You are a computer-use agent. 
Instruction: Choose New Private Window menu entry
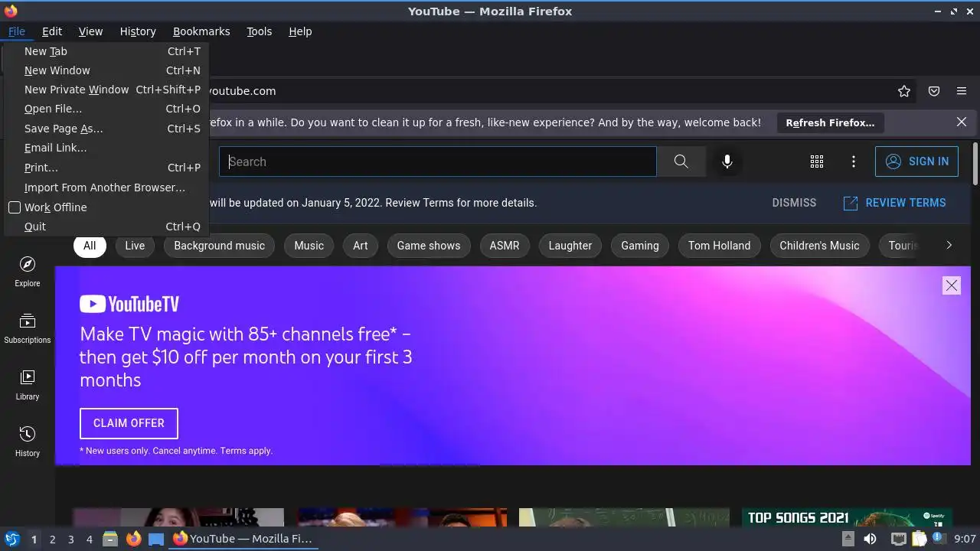pyautogui.click(x=106, y=90)
